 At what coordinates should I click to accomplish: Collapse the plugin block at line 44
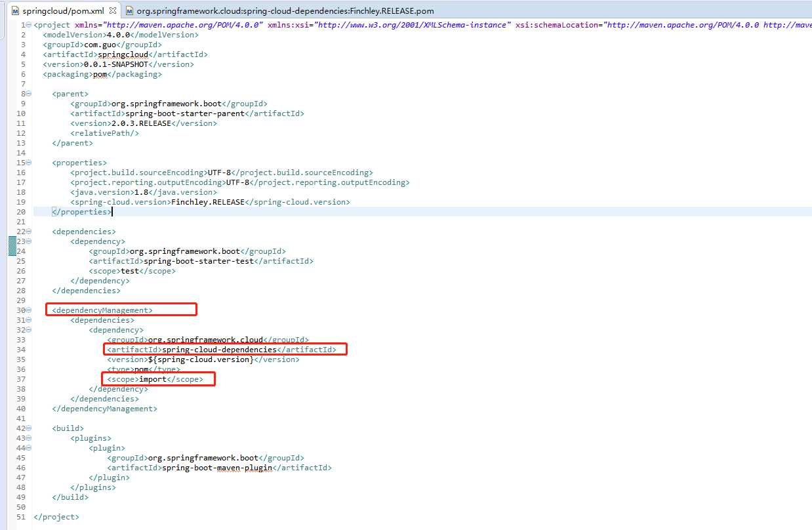pos(29,448)
